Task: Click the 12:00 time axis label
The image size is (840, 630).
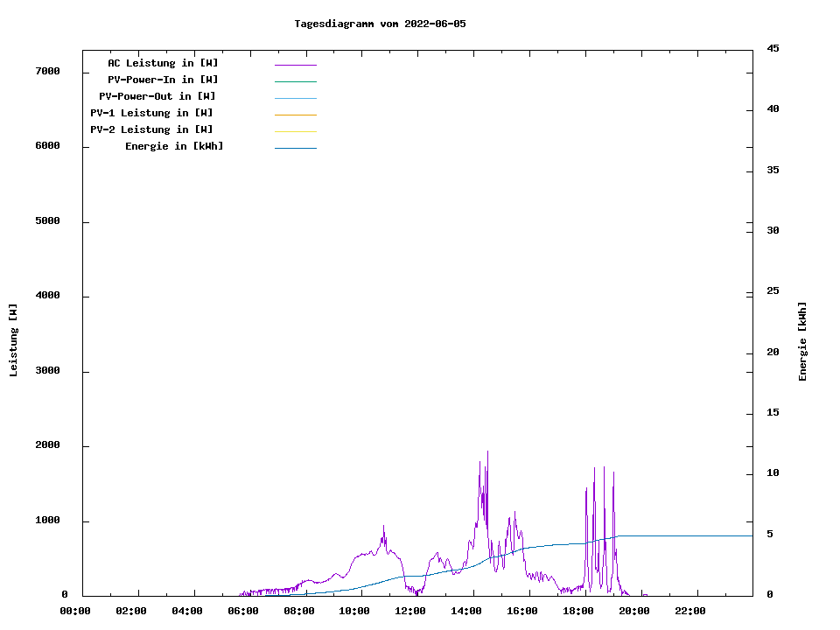Action: click(410, 611)
